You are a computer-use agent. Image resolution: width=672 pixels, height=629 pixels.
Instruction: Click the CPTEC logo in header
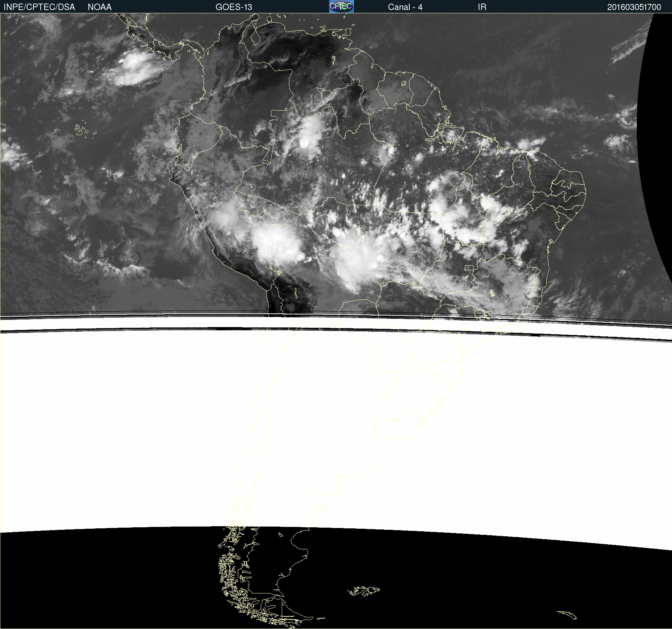click(x=341, y=6)
